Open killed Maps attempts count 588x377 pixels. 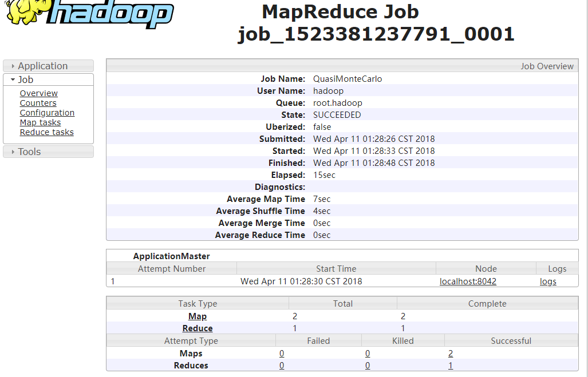pyautogui.click(x=367, y=354)
